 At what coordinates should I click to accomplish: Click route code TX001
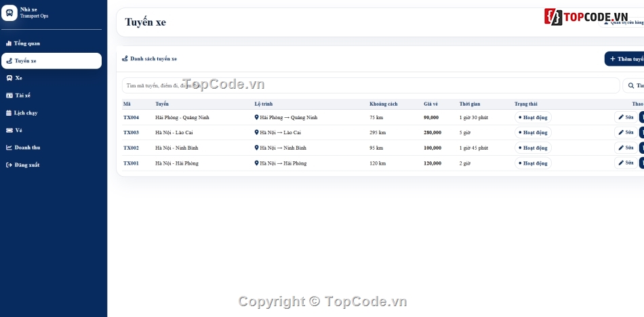pos(131,163)
